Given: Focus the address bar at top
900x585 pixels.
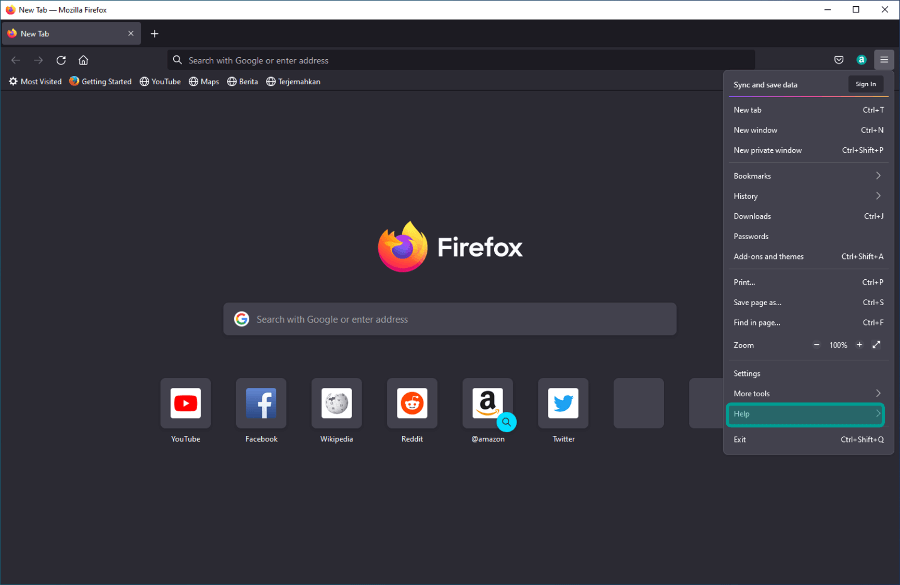Looking at the screenshot, I should click(461, 60).
